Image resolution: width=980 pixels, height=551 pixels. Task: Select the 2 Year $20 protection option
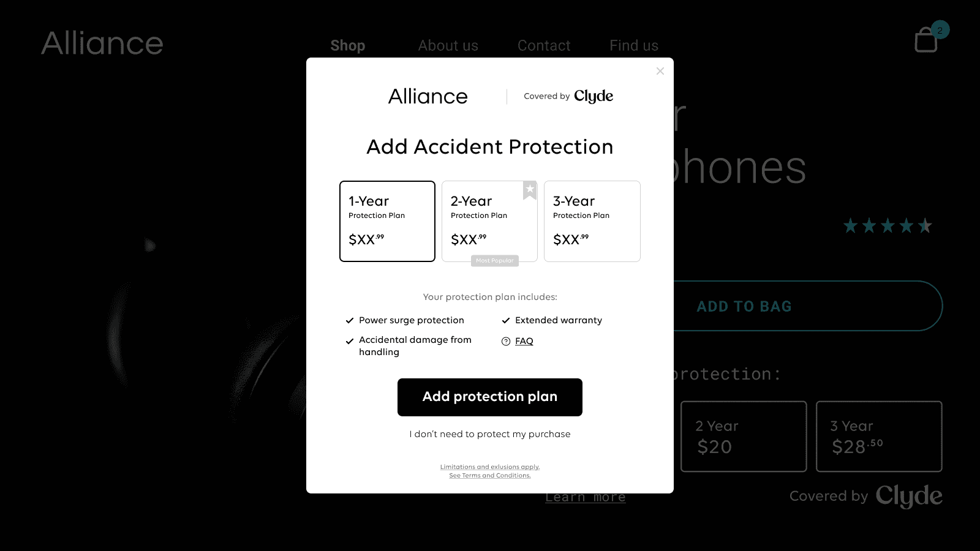[x=744, y=436]
